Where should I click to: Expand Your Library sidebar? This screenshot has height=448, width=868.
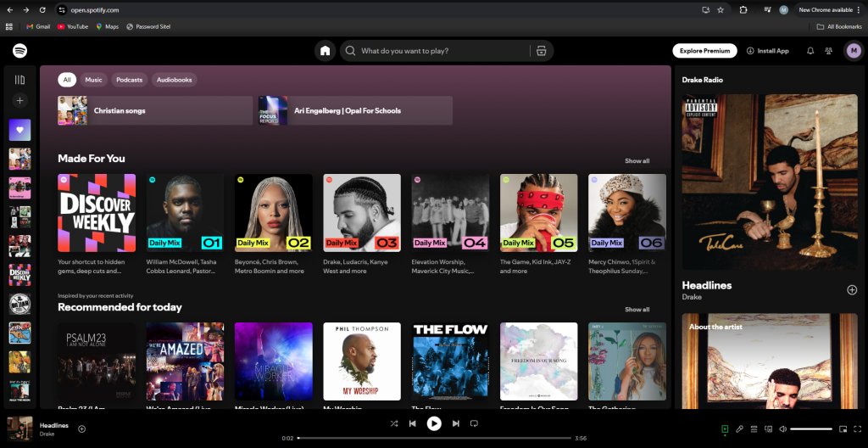click(x=19, y=79)
